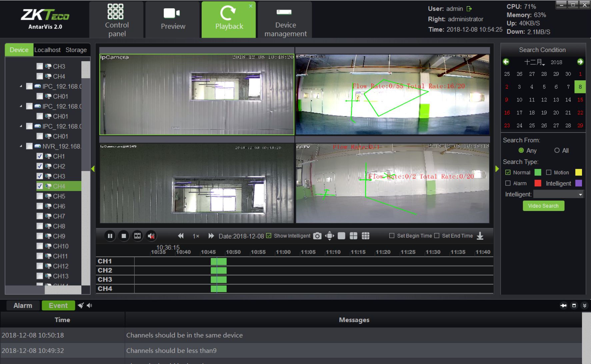Switch to the Alarm tab

click(23, 305)
